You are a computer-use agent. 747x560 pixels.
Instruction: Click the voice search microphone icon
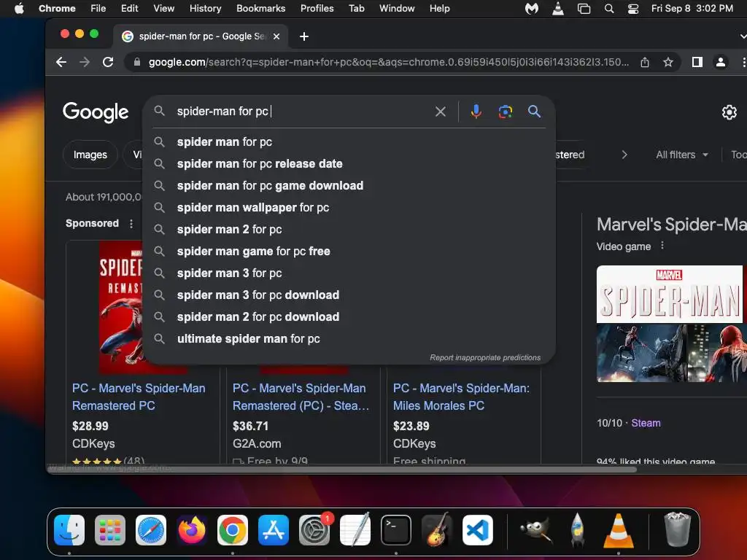[476, 112]
